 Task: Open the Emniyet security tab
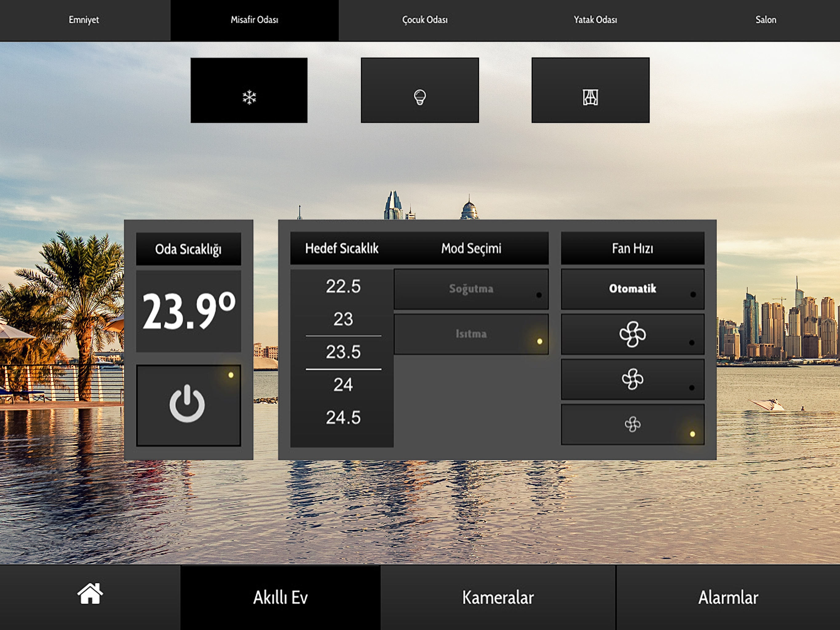[84, 20]
